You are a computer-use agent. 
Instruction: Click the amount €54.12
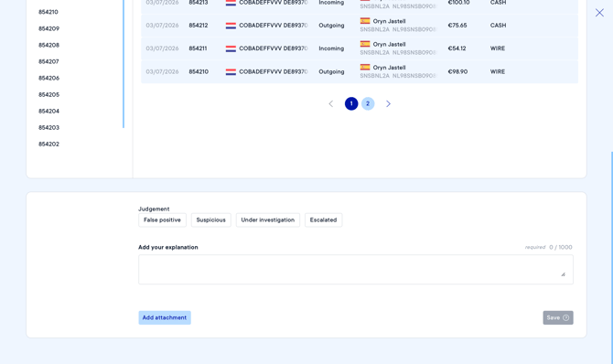pos(457,48)
